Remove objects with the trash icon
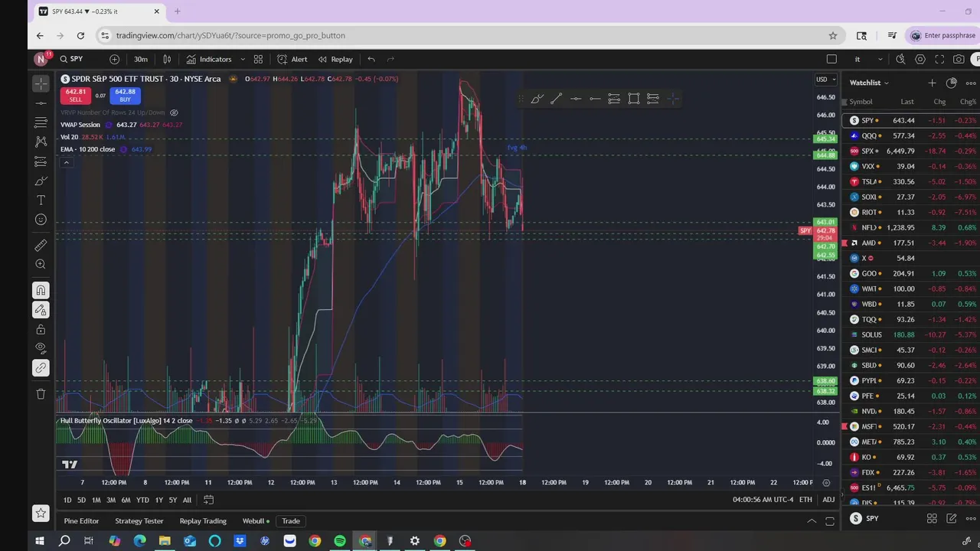Viewport: 980px width, 551px height. (x=41, y=393)
